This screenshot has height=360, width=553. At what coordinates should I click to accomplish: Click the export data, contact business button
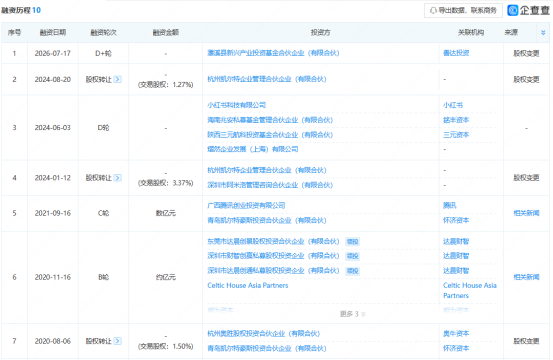tap(463, 11)
